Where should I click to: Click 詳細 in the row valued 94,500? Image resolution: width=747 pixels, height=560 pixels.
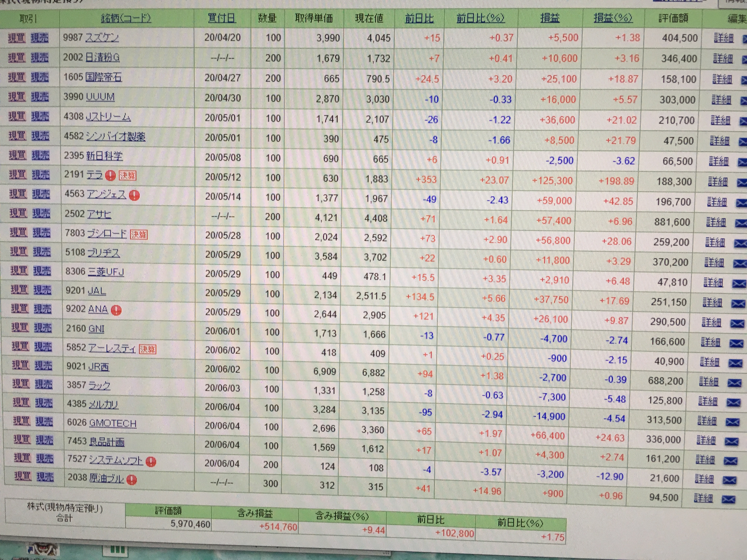[x=703, y=498]
